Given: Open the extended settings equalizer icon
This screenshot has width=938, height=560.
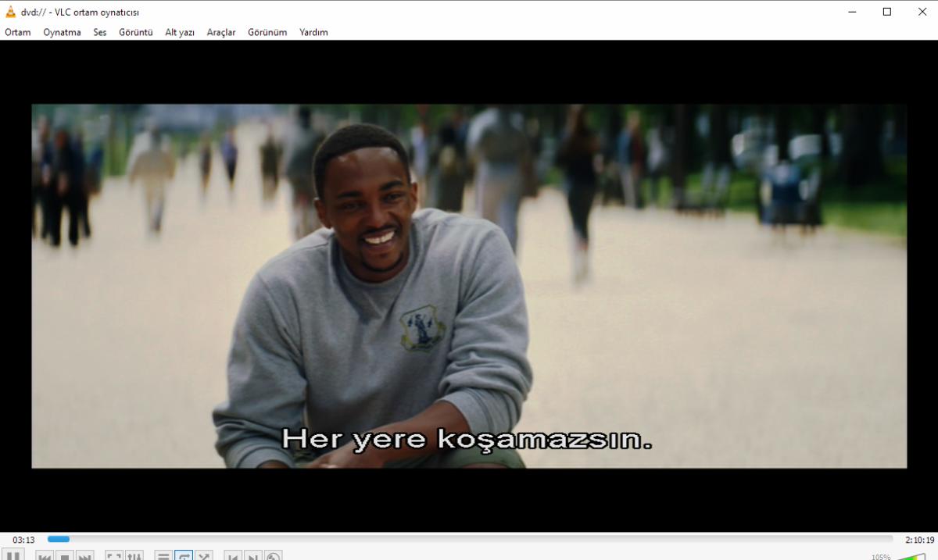Looking at the screenshot, I should [x=134, y=556].
